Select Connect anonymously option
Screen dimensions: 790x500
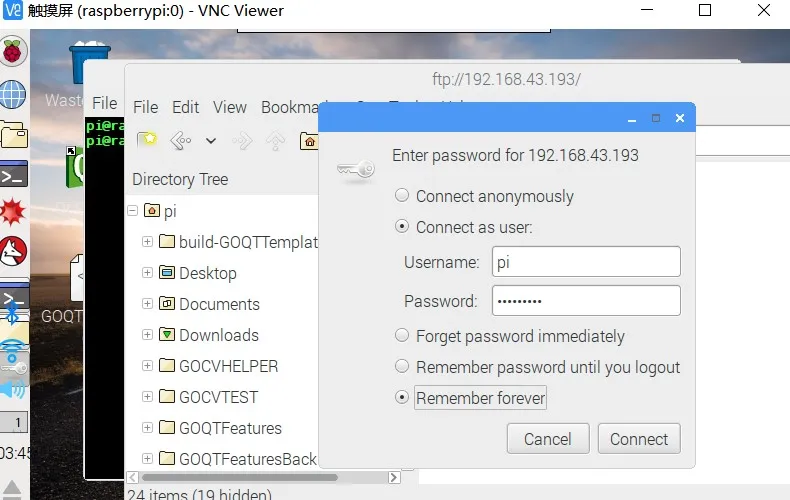click(x=402, y=196)
